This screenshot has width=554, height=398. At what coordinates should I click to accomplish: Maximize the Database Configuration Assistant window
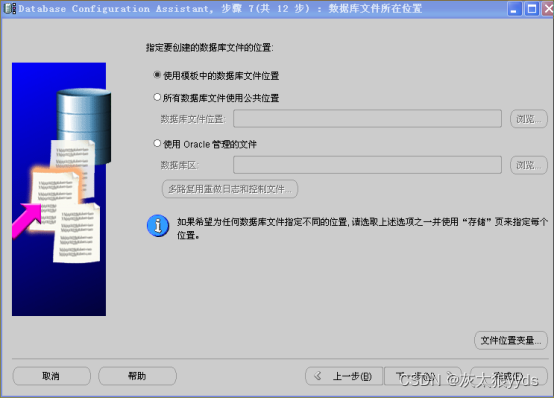[x=531, y=9]
